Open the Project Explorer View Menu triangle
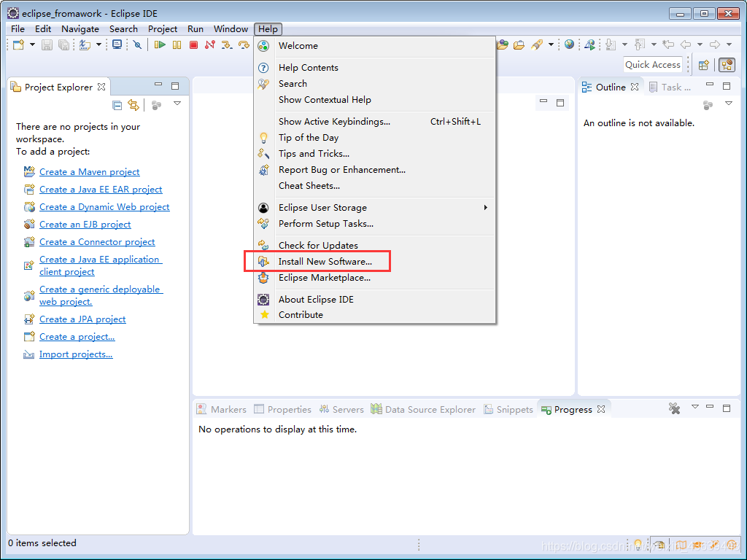The image size is (747, 560). 177,104
